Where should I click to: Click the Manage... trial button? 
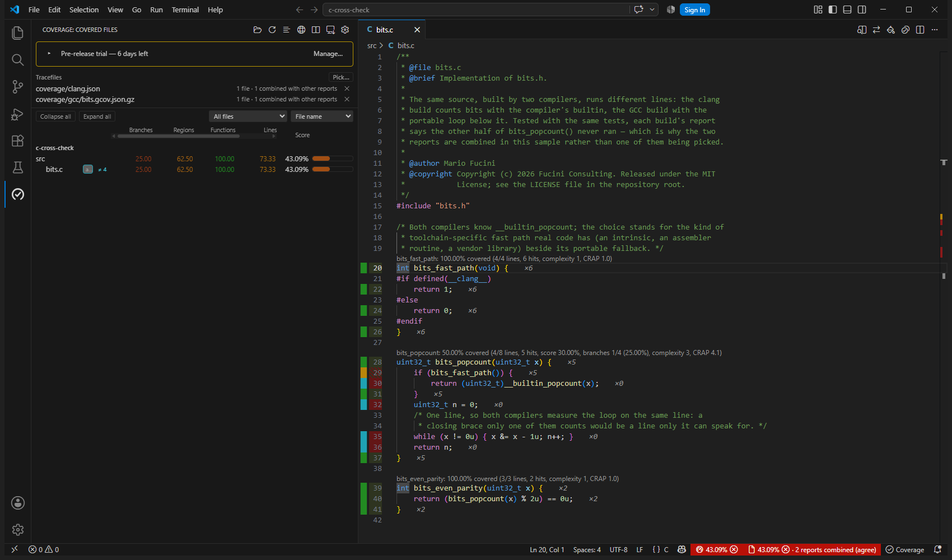(x=328, y=54)
